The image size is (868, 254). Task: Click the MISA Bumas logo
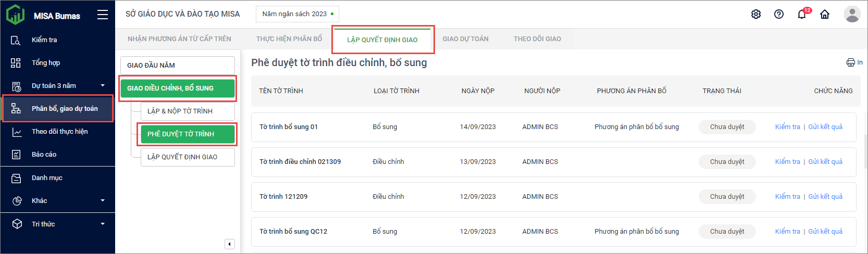pyautogui.click(x=43, y=15)
